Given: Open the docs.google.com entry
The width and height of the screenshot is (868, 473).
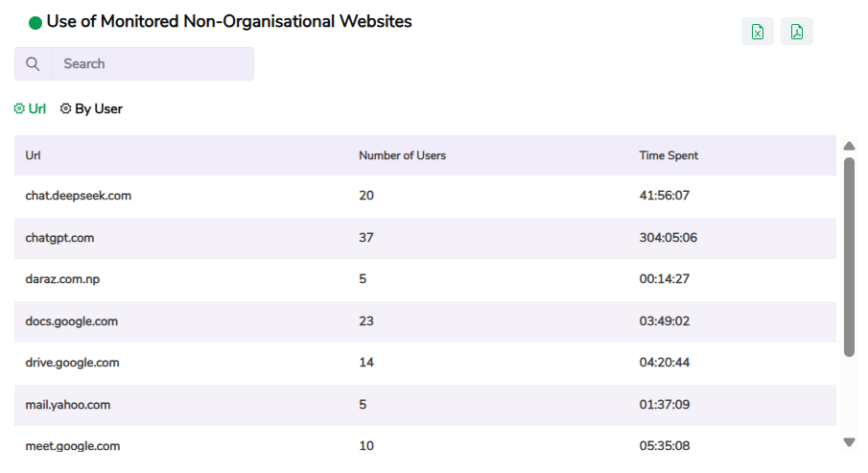Looking at the screenshot, I should 72,321.
